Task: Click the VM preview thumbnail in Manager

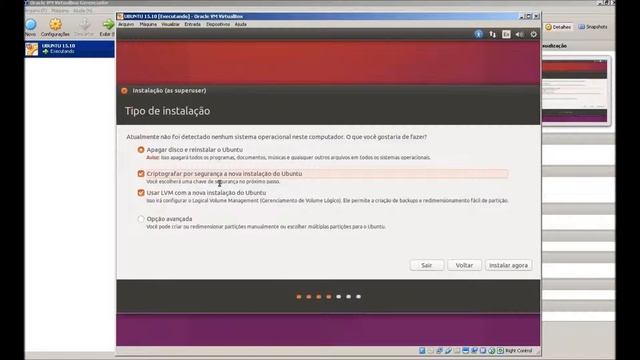Action: click(575, 91)
